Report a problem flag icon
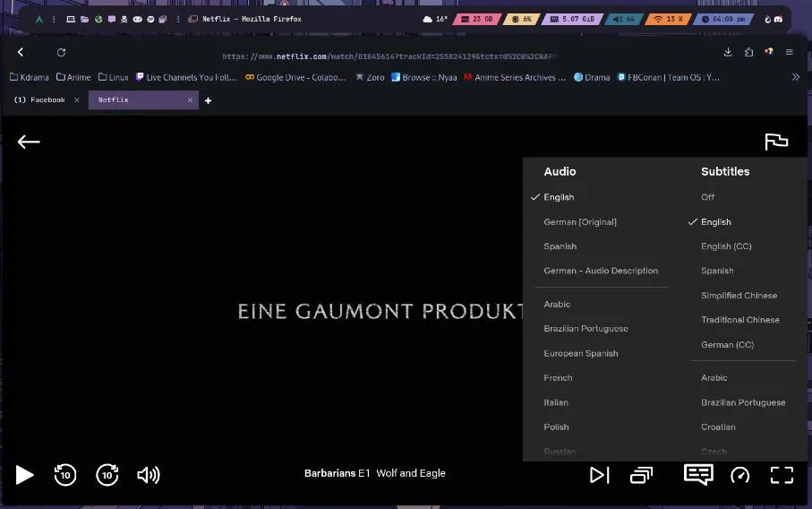Viewport: 812px width, 509px height. 776,142
